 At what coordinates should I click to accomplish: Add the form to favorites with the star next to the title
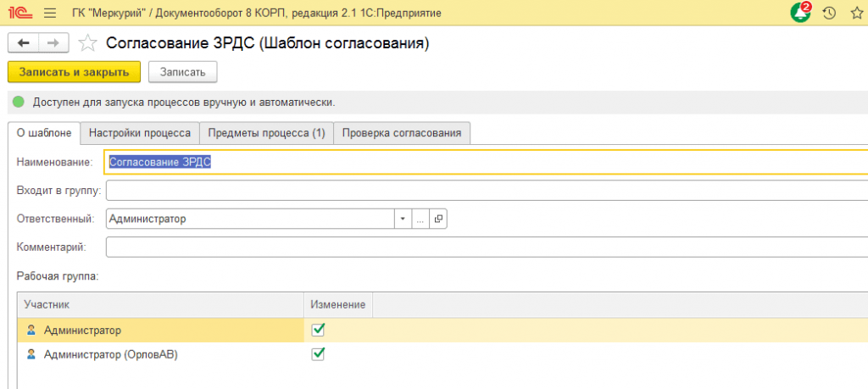coord(87,43)
